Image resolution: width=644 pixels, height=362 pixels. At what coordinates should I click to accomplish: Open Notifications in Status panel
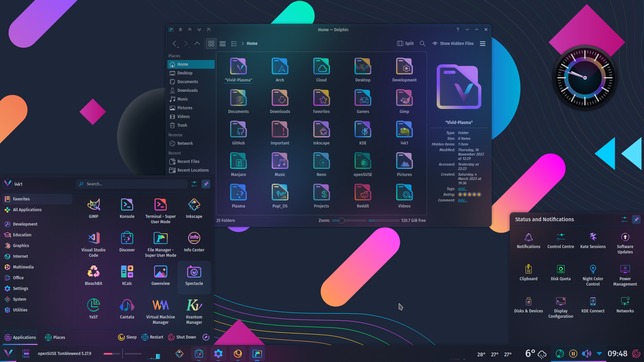click(529, 241)
